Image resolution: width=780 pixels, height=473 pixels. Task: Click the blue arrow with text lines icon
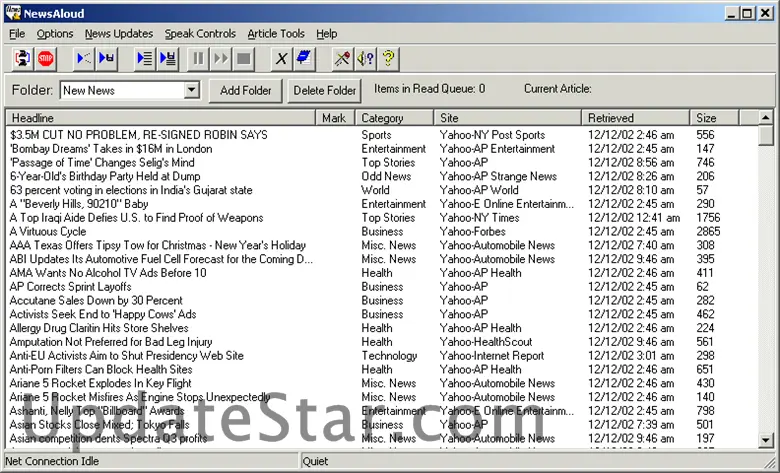point(145,59)
